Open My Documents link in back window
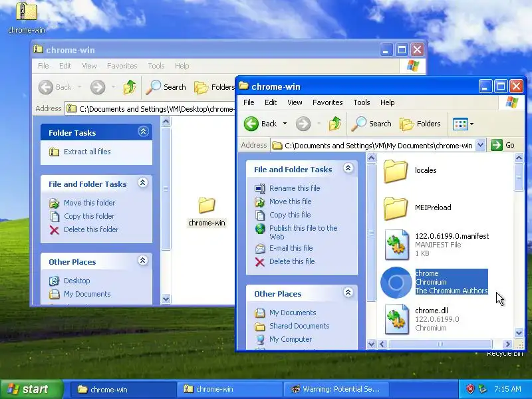 pyautogui.click(x=87, y=294)
